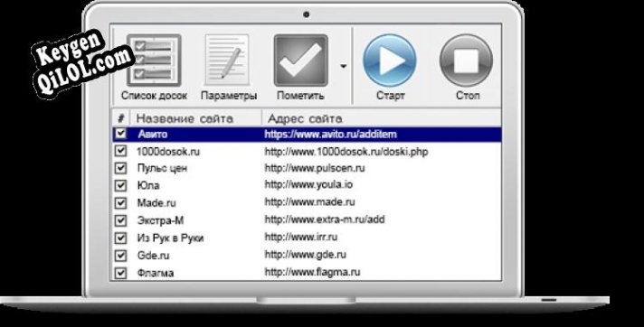
Task: Click the http://www.extra-m.ru/add address
Action: click(325, 220)
